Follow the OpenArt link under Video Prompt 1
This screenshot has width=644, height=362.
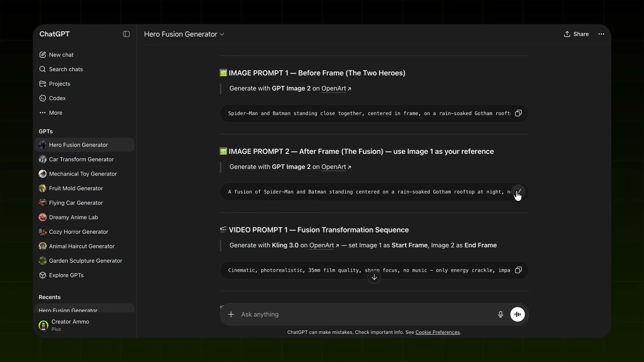(x=324, y=245)
